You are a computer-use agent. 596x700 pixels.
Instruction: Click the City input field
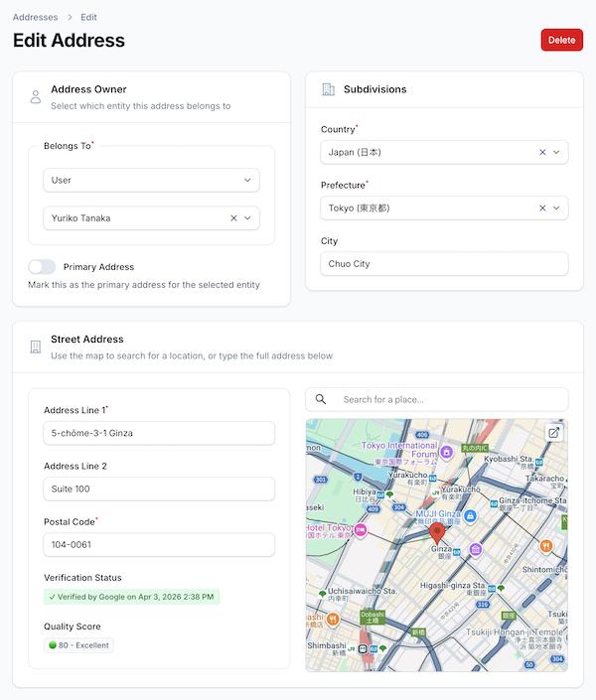pos(444,264)
